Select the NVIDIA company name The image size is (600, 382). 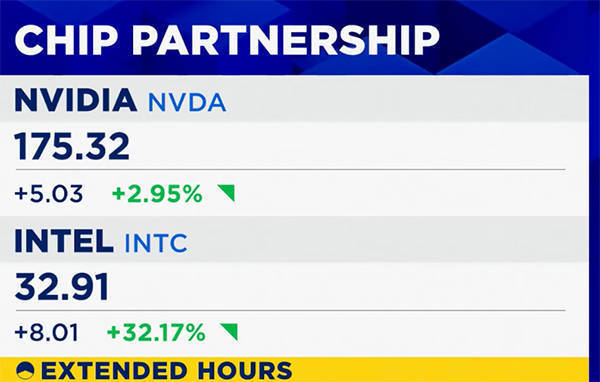tap(75, 100)
